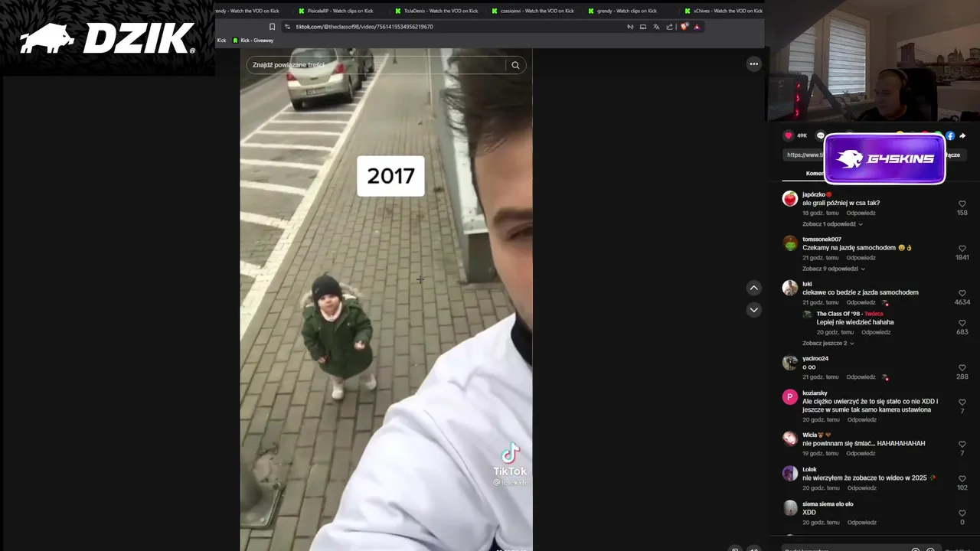Click the Brave shield icon in address bar
Viewport: 980px width, 551px height.
[684, 27]
